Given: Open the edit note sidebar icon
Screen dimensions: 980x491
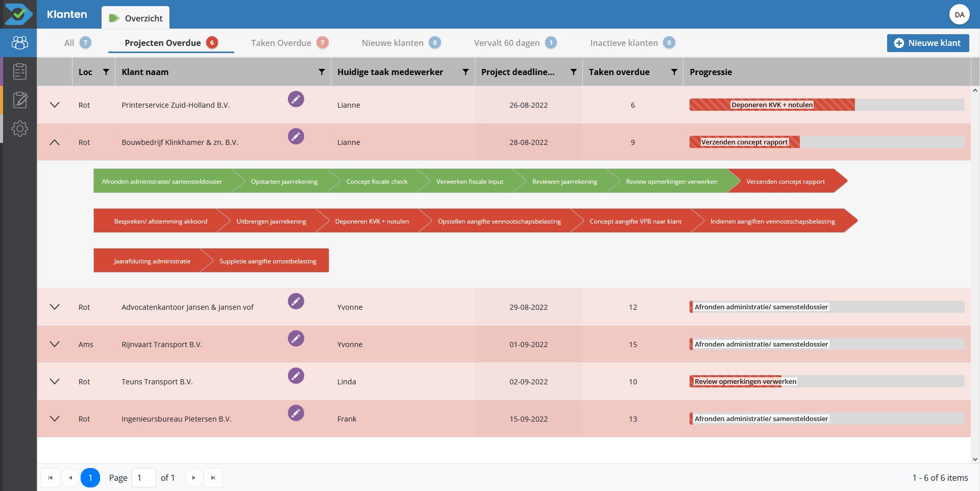Looking at the screenshot, I should click(19, 100).
